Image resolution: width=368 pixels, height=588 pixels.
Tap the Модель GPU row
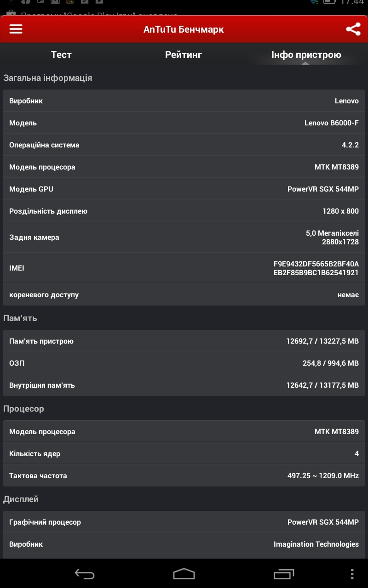coord(184,189)
